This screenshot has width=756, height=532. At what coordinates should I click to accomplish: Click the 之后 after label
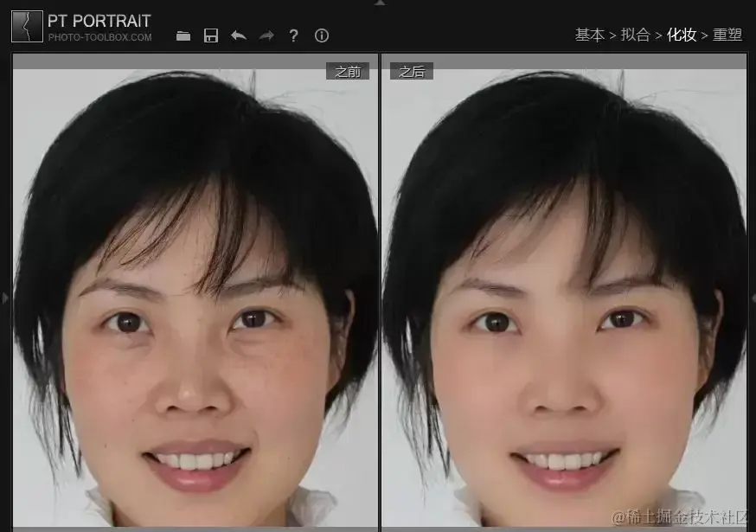click(411, 72)
